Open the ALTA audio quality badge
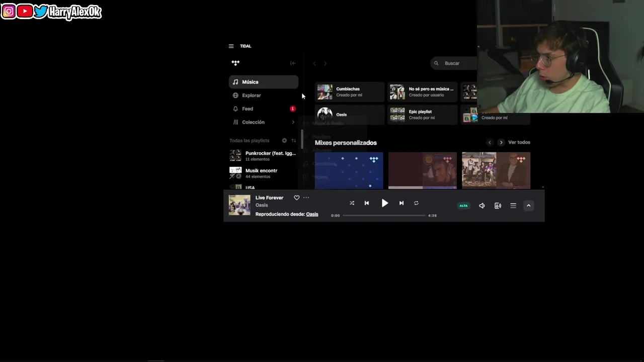The height and width of the screenshot is (362, 644). point(463,206)
